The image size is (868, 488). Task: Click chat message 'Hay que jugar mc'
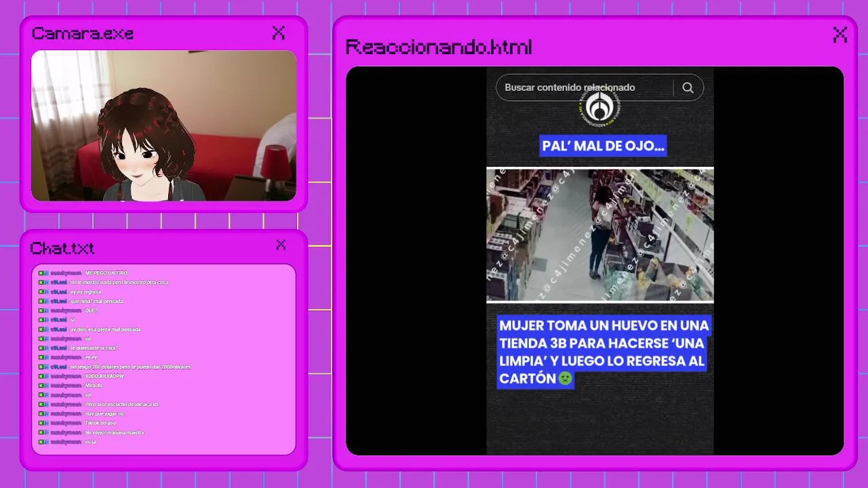pyautogui.click(x=104, y=413)
